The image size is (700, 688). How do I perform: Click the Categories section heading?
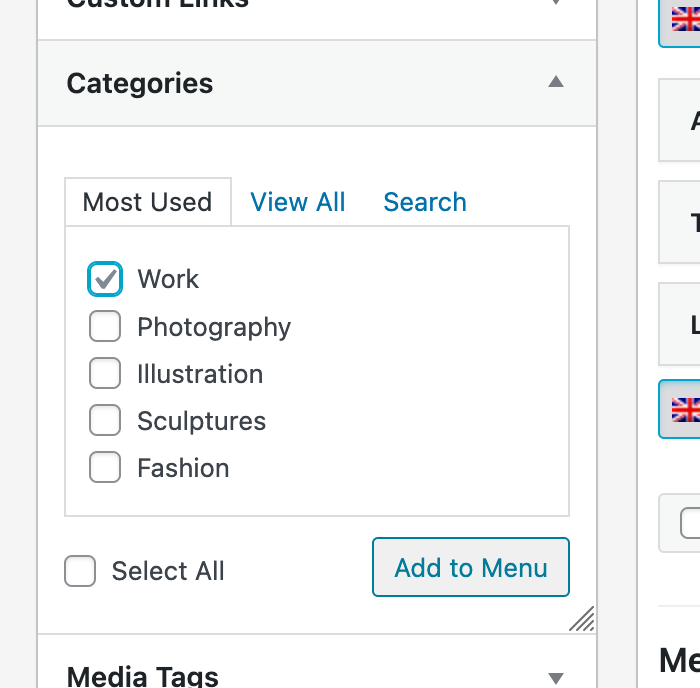(x=140, y=84)
